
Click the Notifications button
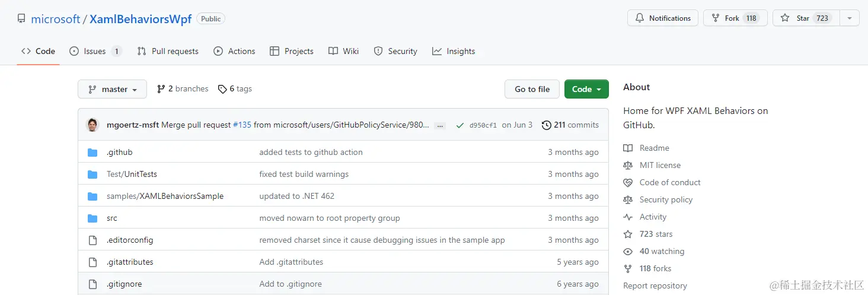[x=663, y=18]
